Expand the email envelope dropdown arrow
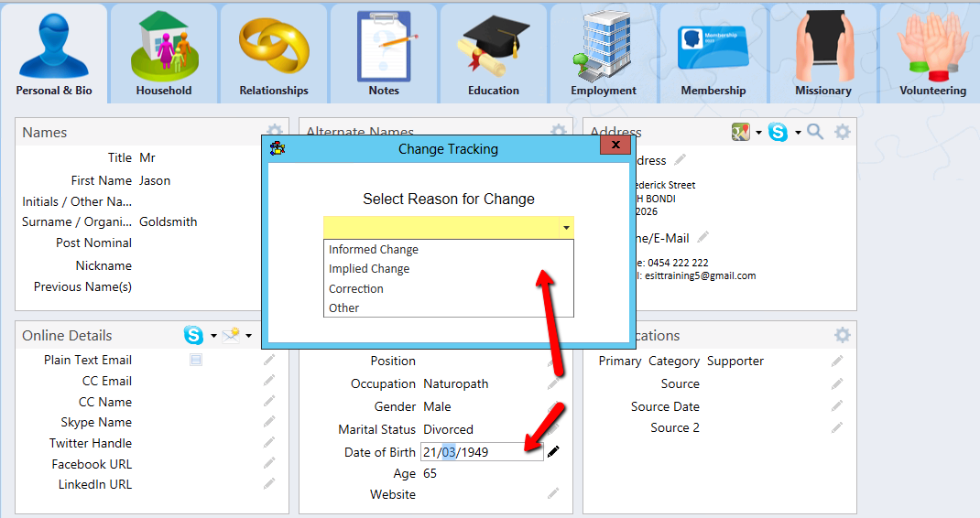 click(248, 336)
